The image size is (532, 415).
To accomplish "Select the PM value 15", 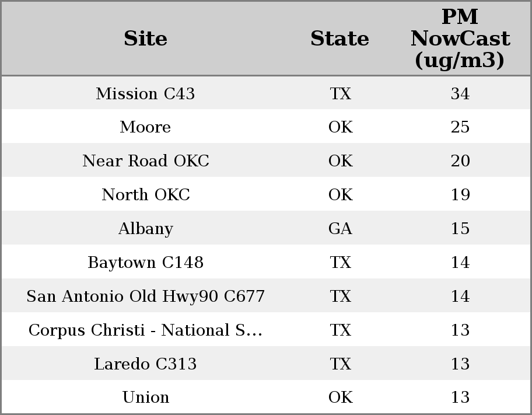I will 460,229.
